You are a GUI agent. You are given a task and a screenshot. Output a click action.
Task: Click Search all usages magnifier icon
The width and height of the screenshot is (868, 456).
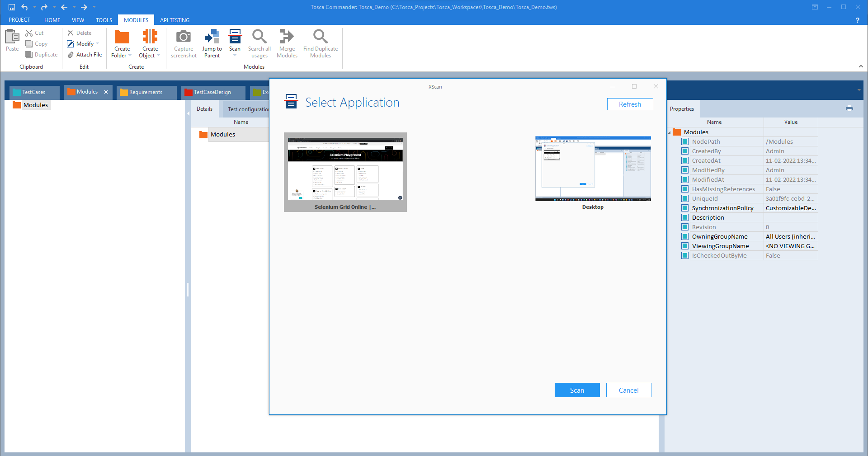(259, 37)
